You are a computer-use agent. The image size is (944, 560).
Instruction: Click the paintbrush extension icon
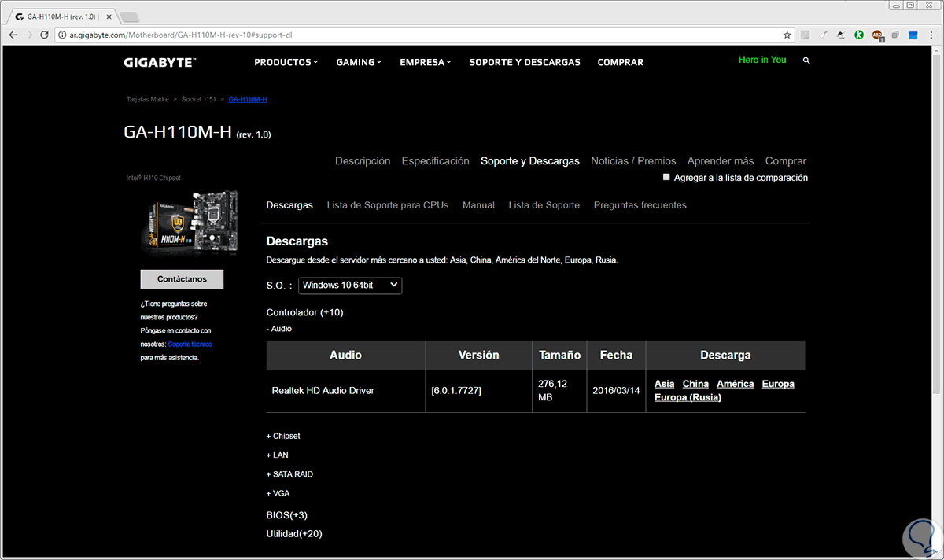tap(823, 35)
